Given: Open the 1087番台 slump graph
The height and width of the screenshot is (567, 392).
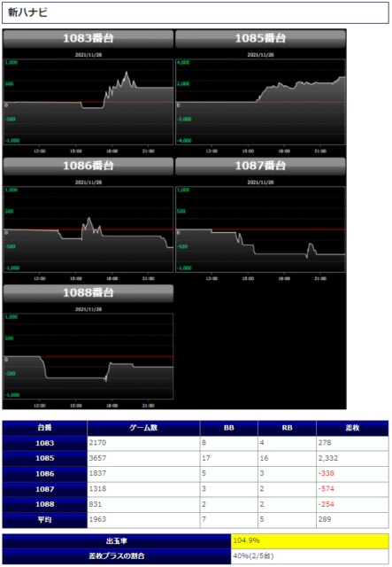Looking at the screenshot, I should (x=260, y=229).
